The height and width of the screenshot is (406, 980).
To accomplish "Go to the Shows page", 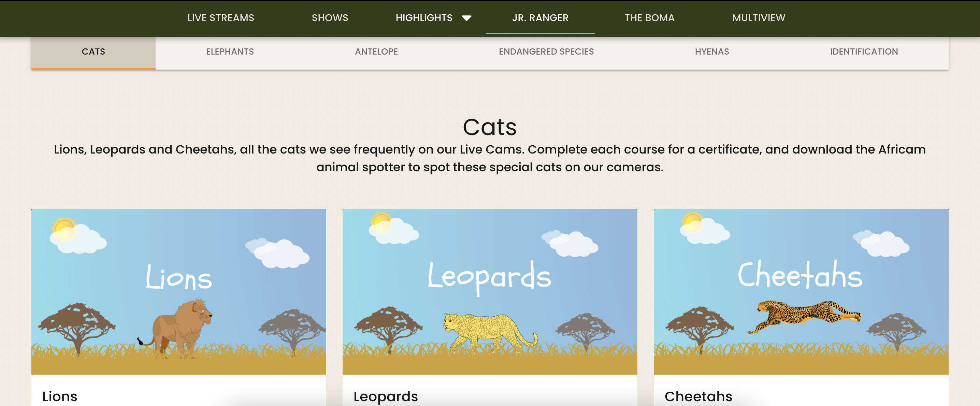I will (330, 18).
